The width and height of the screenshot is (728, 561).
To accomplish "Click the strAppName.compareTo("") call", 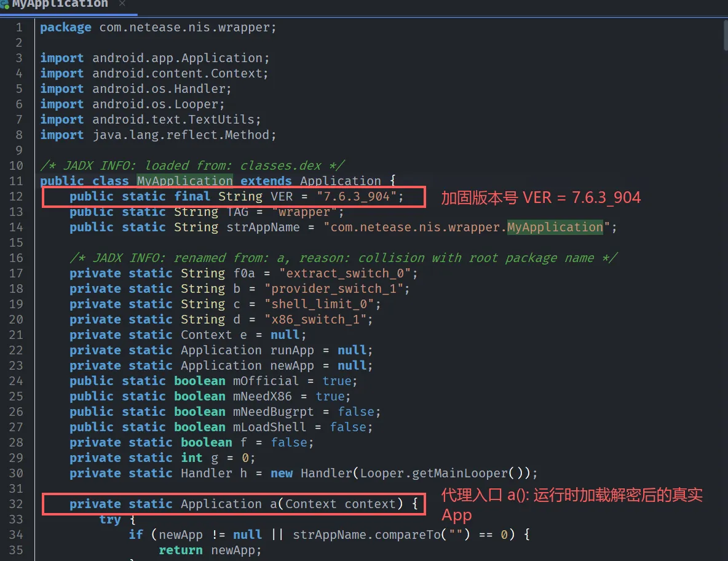I will pyautogui.click(x=381, y=535).
